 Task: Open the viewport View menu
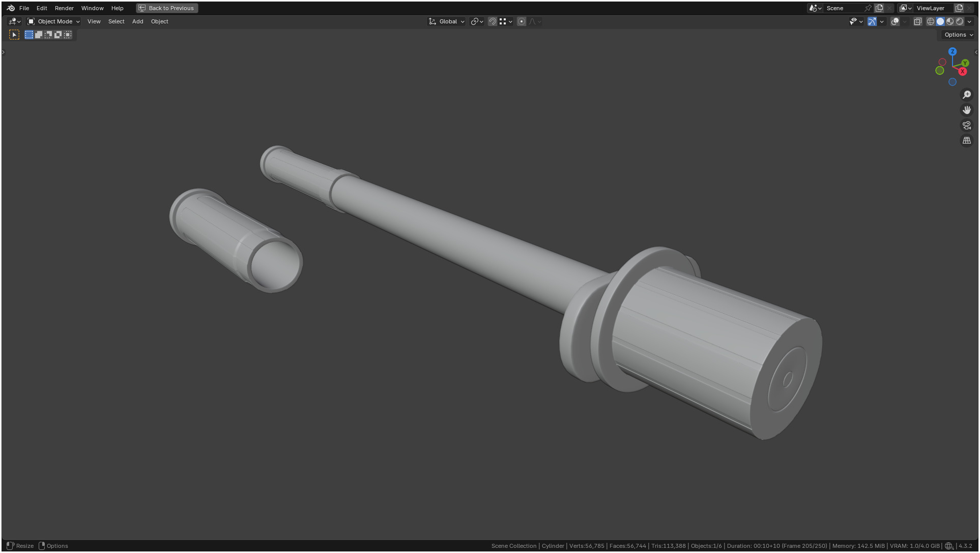click(x=94, y=21)
